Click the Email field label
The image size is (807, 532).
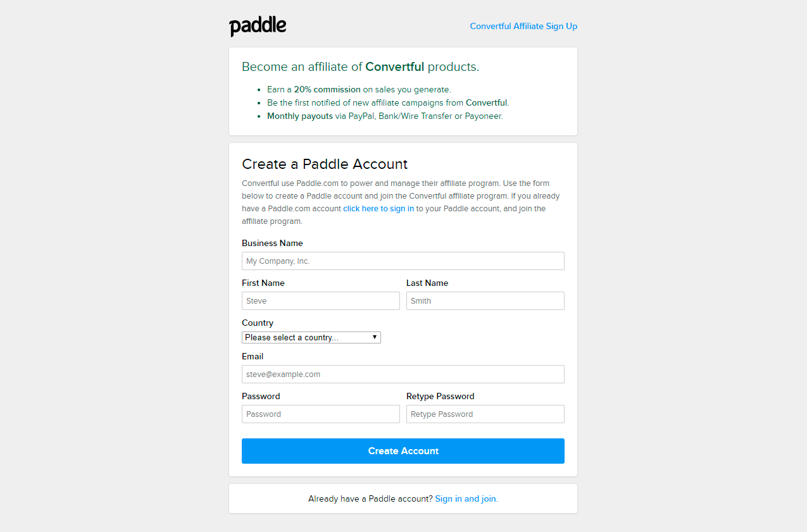click(x=253, y=356)
